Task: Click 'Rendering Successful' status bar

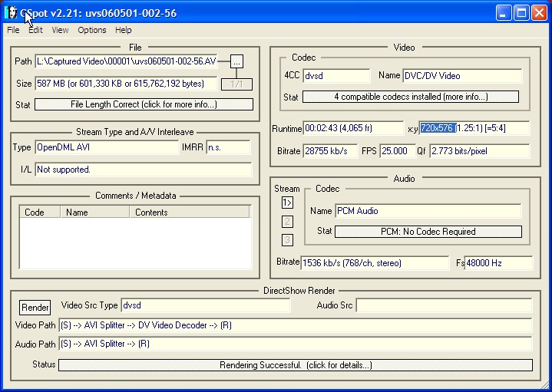Action: (296, 365)
